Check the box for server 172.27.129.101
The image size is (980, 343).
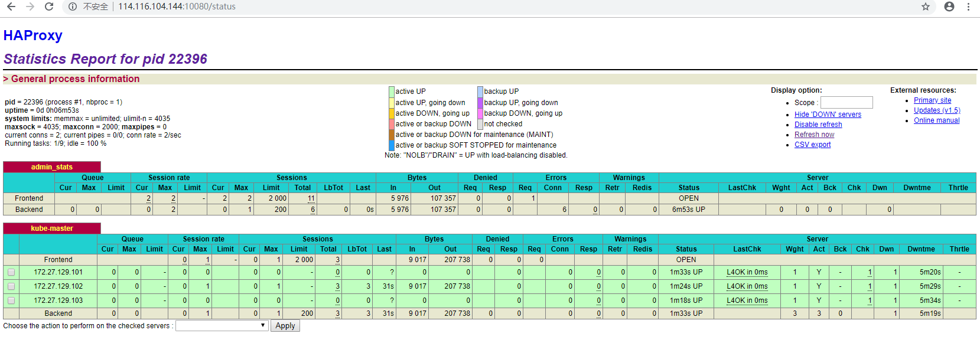(11, 272)
